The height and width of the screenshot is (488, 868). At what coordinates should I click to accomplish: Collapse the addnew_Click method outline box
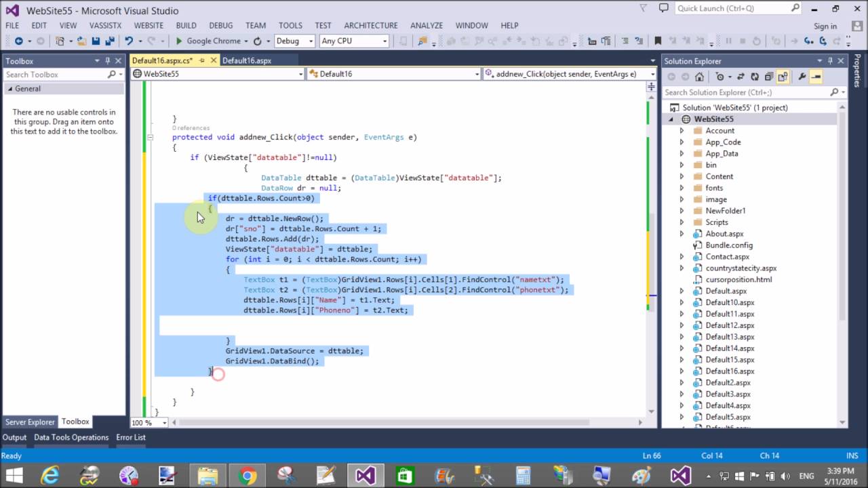click(150, 137)
